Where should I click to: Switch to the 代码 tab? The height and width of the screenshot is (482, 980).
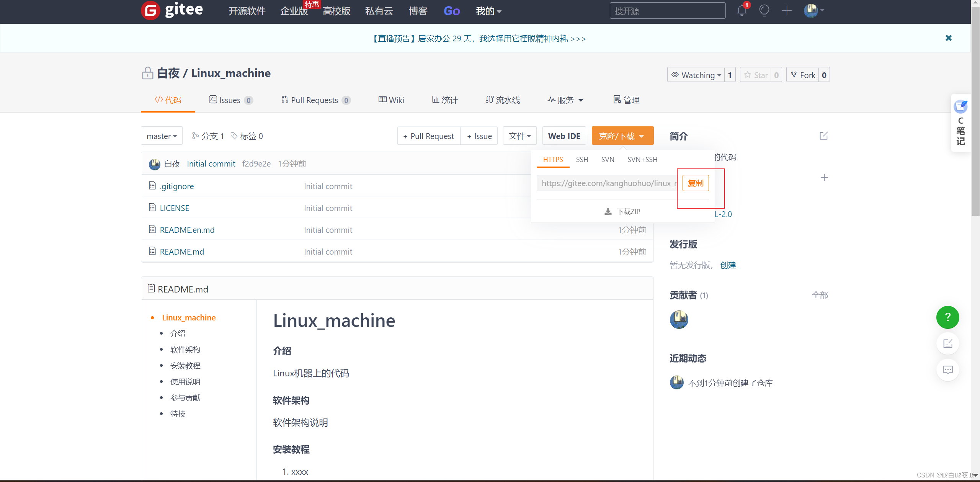(x=168, y=100)
